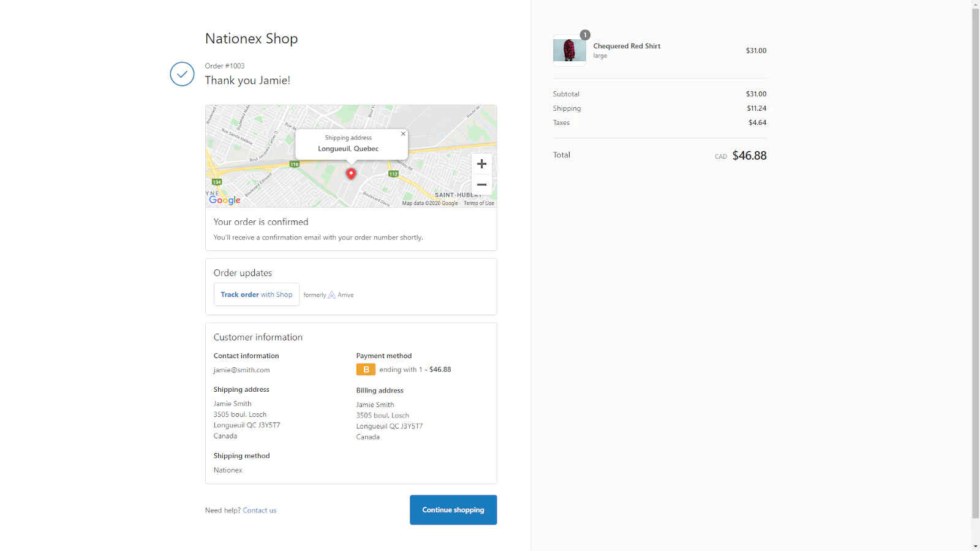980x551 pixels.
Task: Click the quantity badge on shirt thumbnail
Action: [585, 35]
